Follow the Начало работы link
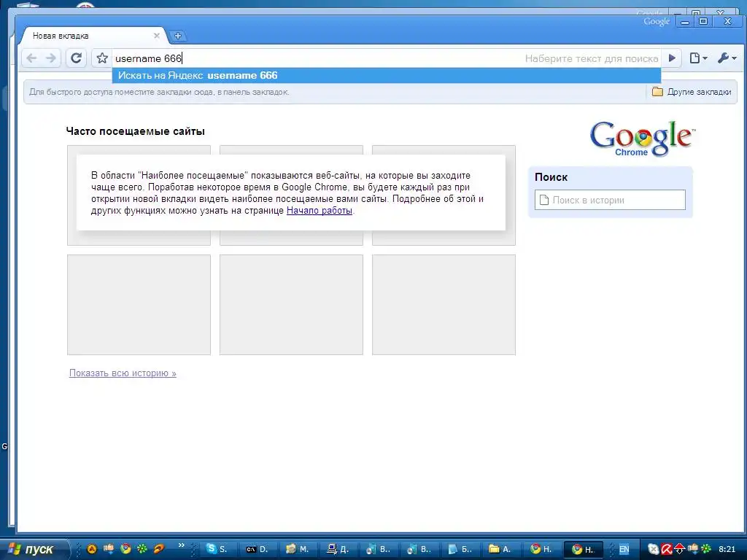 (320, 211)
